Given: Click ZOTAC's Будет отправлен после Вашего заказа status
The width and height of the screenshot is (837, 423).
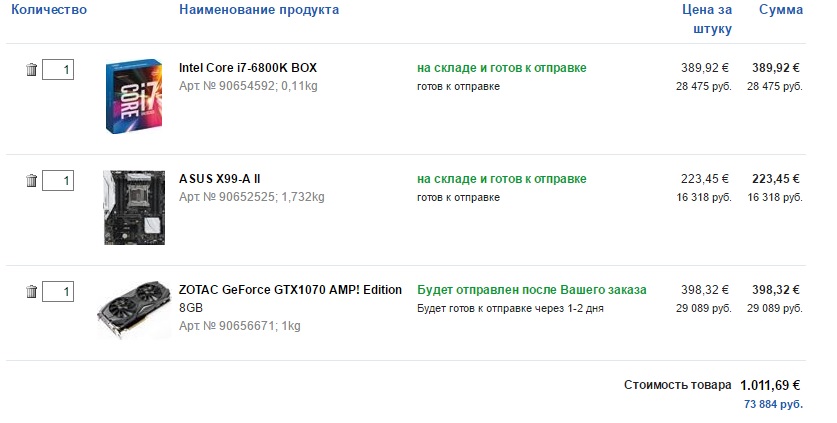Looking at the screenshot, I should click(531, 290).
